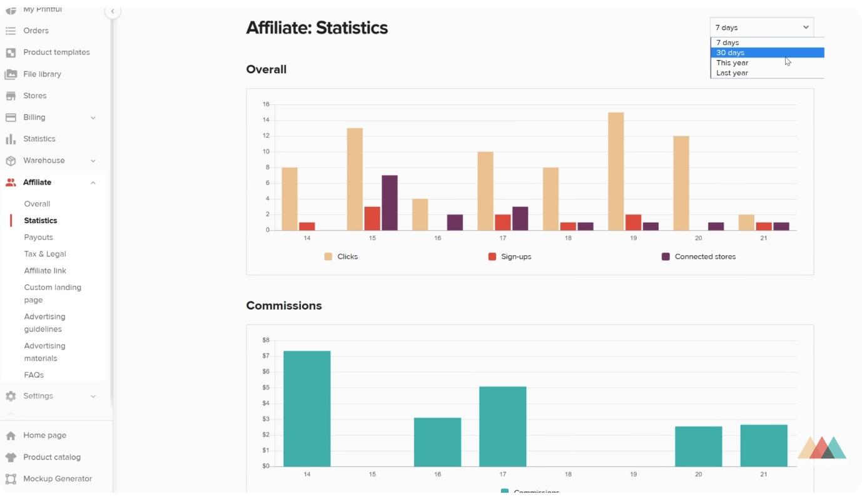Collapse the sidebar with arrow button

coord(113,11)
